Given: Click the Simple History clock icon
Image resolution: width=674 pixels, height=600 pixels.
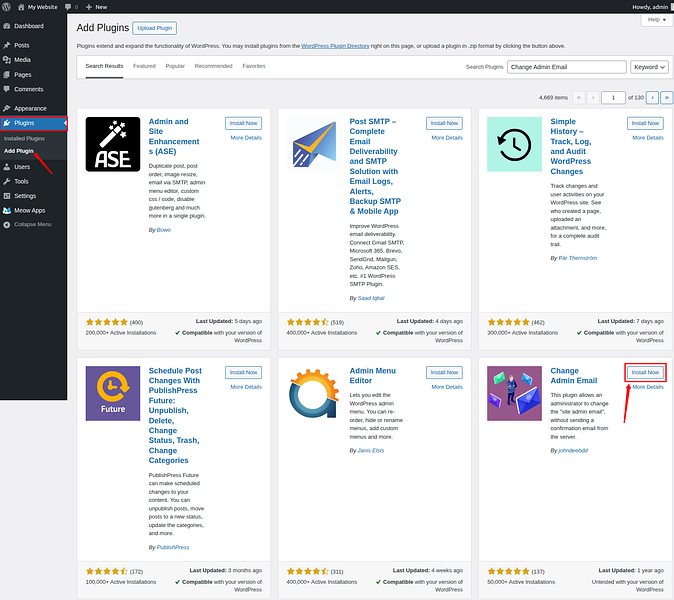Looking at the screenshot, I should 514,144.
